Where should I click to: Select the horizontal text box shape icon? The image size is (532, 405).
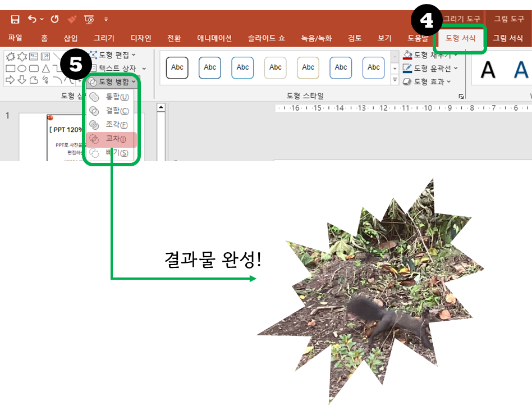pos(34,56)
